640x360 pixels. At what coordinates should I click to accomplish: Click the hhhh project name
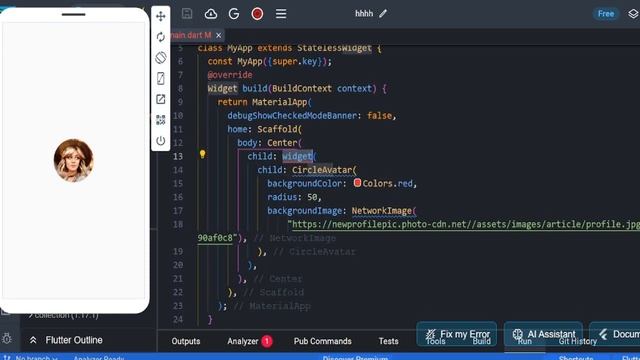pos(364,13)
